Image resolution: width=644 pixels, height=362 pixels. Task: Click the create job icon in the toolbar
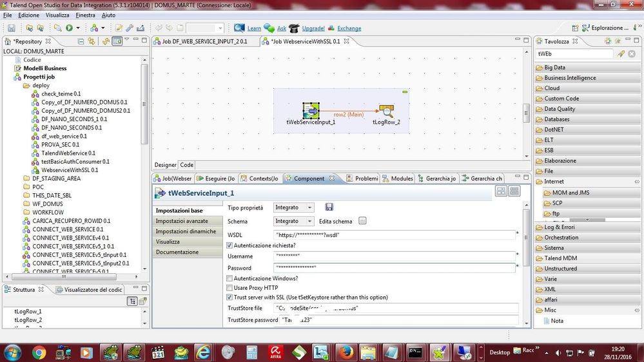(x=94, y=28)
